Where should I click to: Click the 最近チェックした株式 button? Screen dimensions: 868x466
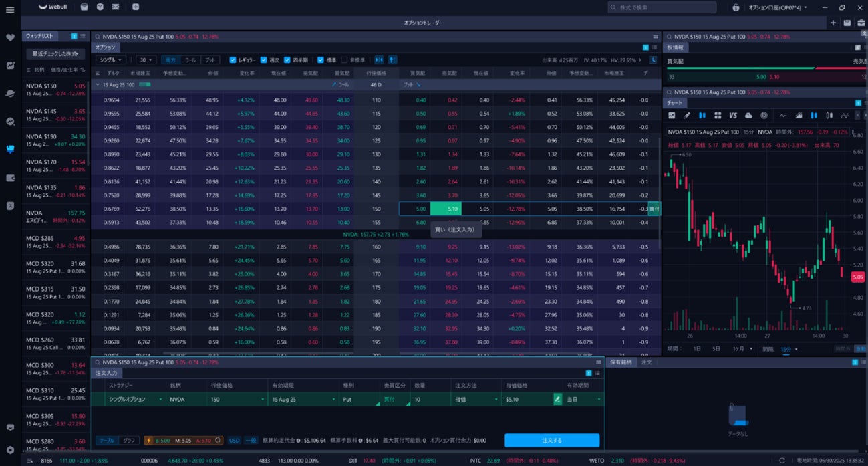tap(55, 53)
